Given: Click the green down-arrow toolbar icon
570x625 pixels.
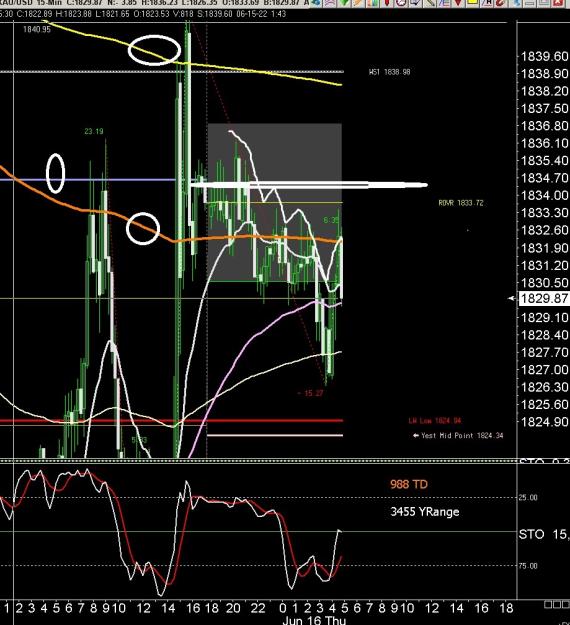Looking at the screenshot, I should click(344, 3).
